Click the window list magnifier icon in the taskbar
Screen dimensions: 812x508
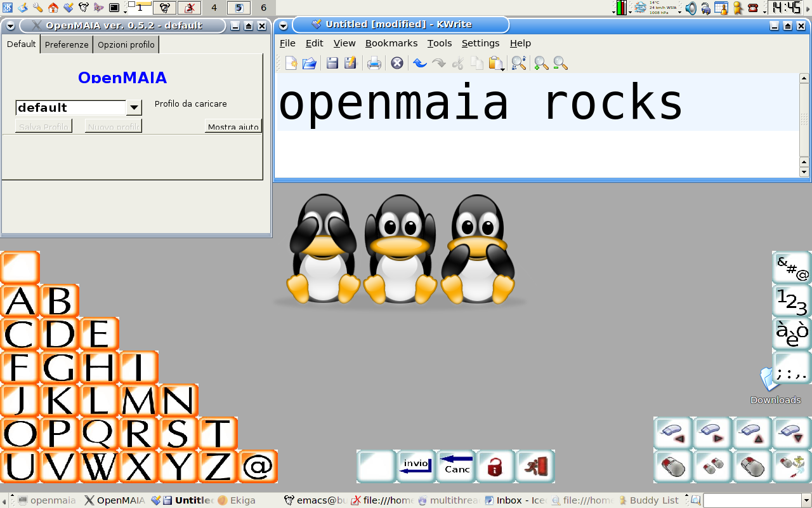coord(696,500)
